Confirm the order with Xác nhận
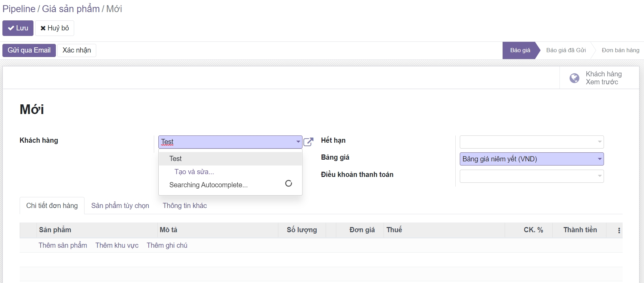Image resolution: width=644 pixels, height=283 pixels. 77,50
